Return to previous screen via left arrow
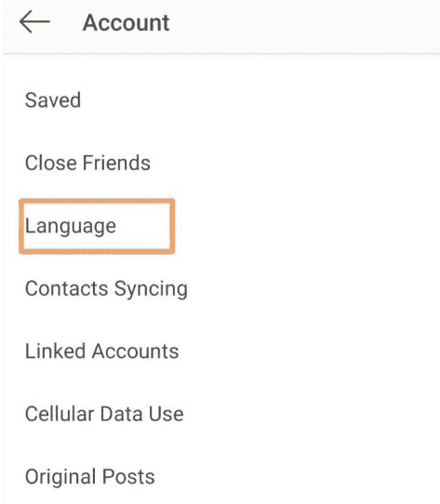440x504 pixels. pos(34,22)
